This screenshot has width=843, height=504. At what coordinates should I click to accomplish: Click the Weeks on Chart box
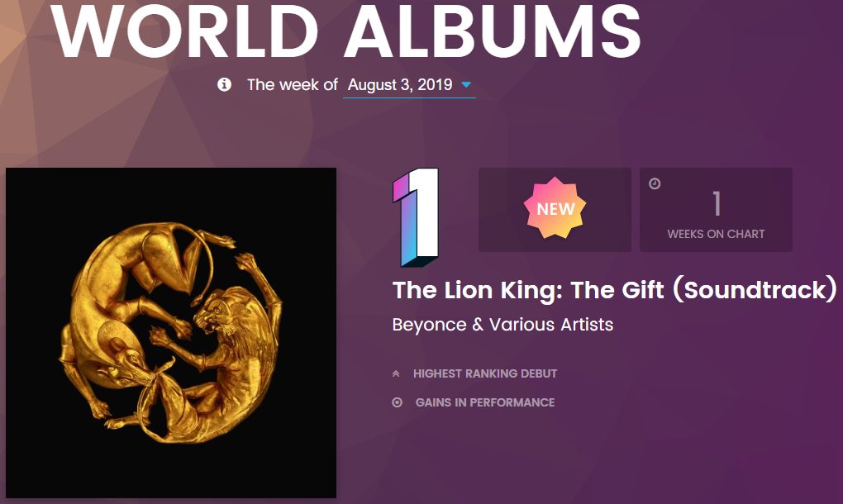pyautogui.click(x=716, y=210)
